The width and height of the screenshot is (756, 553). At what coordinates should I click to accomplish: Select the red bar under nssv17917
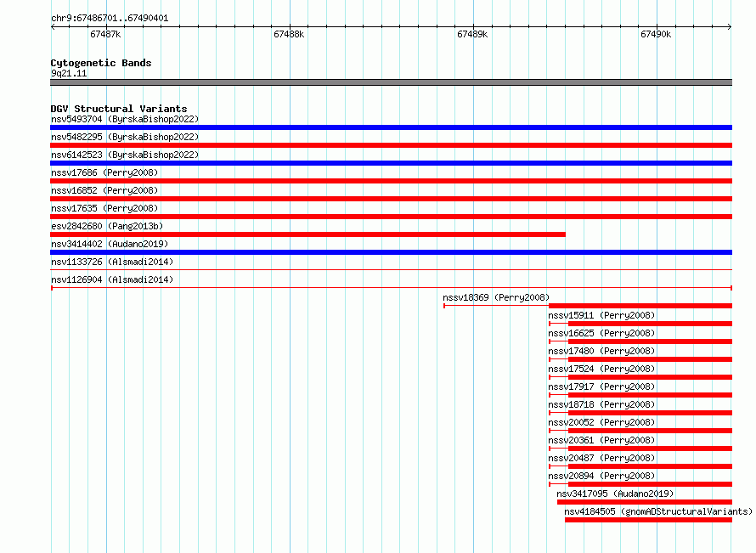pyautogui.click(x=650, y=395)
